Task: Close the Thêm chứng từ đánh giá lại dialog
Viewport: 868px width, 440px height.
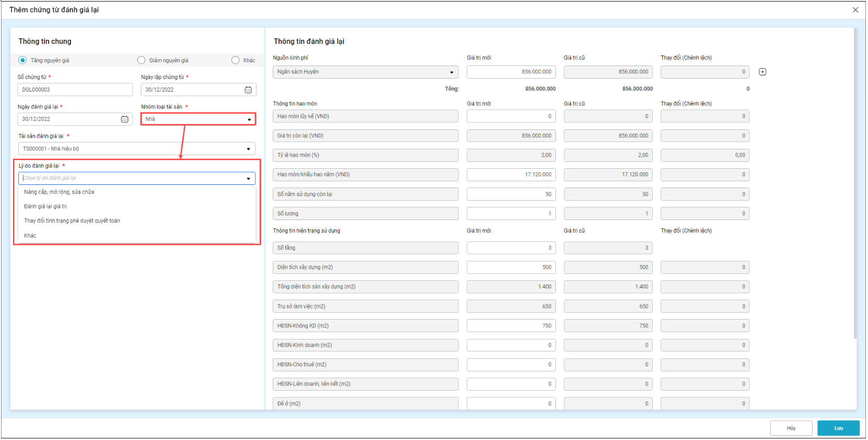Action: 855,10
